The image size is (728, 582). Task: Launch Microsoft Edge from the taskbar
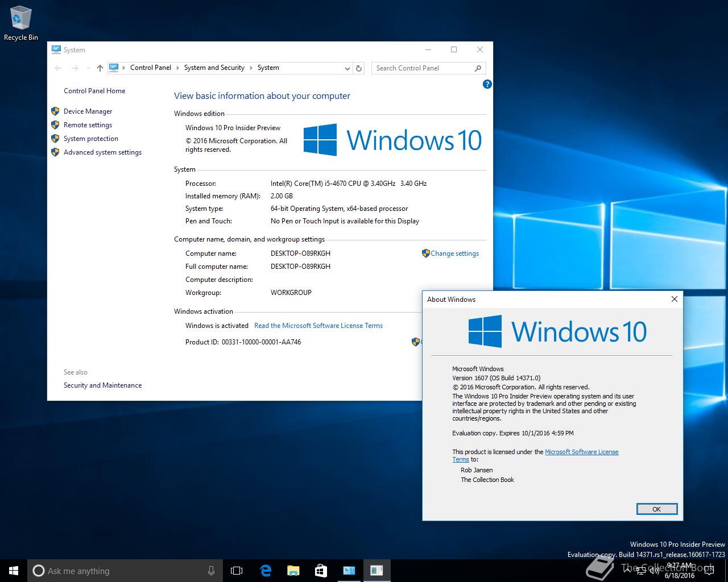coord(266,571)
